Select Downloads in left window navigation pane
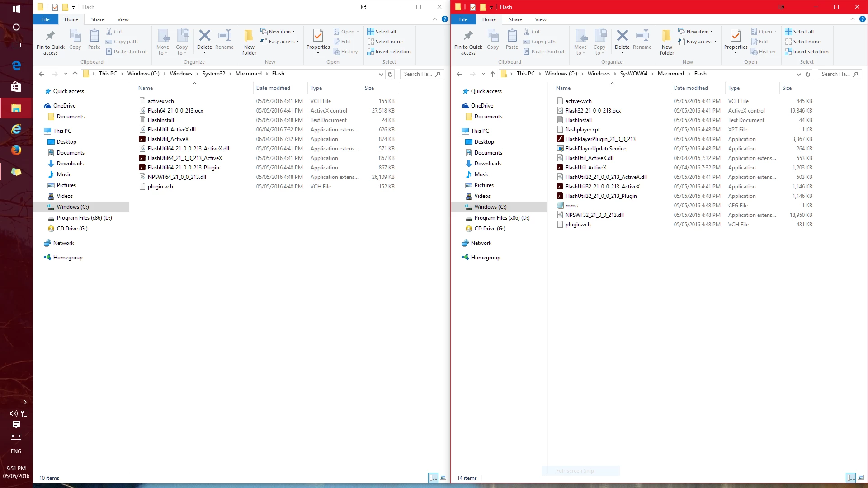This screenshot has width=868, height=488. 70,164
